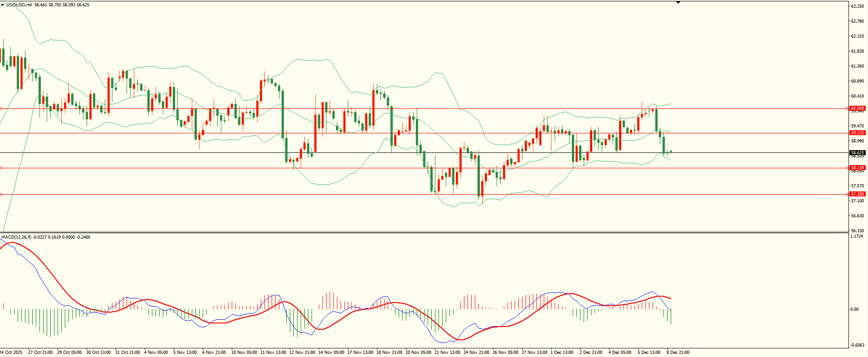Viewport: 868px width, 357px height.
Task: Click the 1.1724 value on MACD scale
Action: (x=857, y=236)
